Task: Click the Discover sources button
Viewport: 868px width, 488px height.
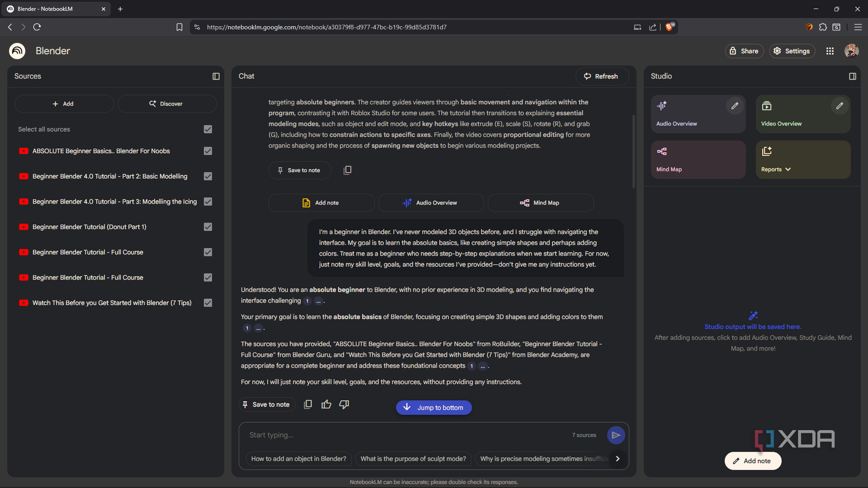Action: click(167, 104)
